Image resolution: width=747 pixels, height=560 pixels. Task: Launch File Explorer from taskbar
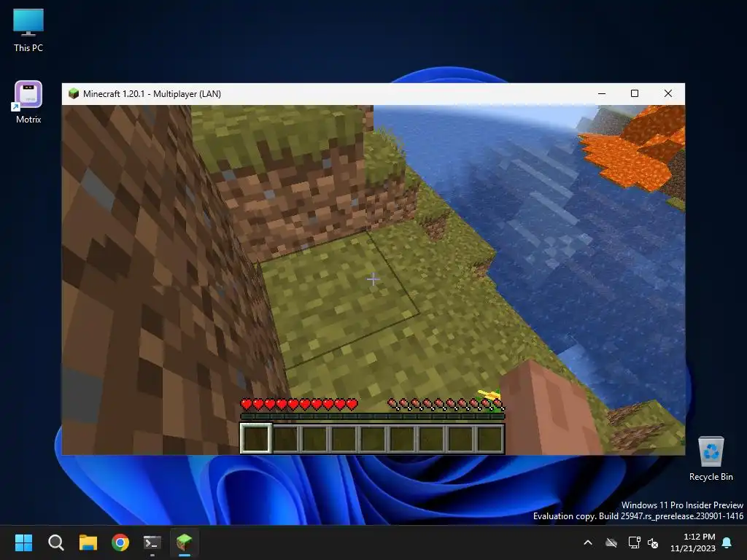point(88,542)
